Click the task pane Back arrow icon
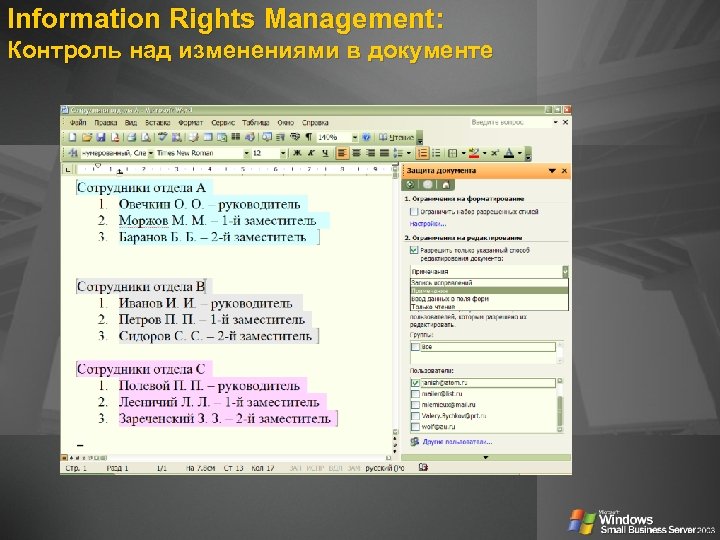The image size is (720, 540). tap(410, 185)
